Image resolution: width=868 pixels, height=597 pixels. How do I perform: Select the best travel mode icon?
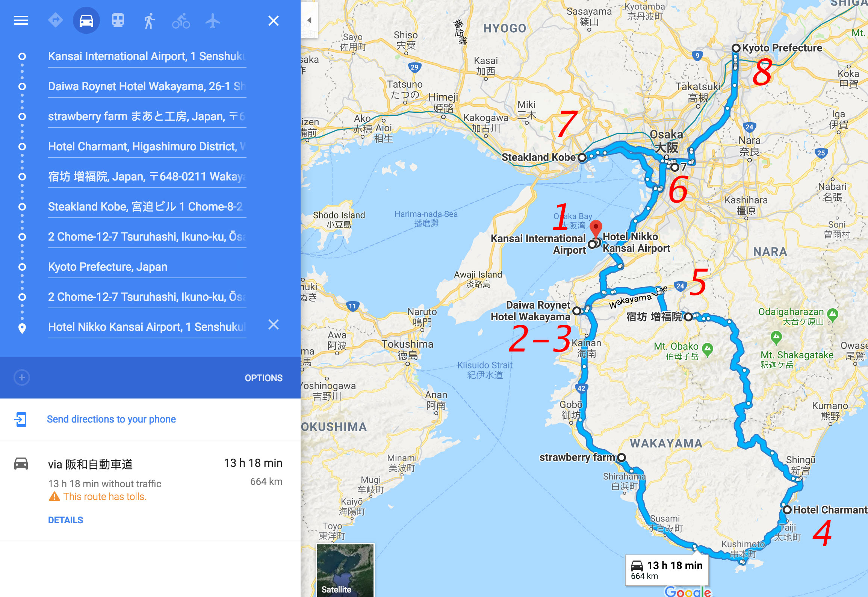coord(55,20)
